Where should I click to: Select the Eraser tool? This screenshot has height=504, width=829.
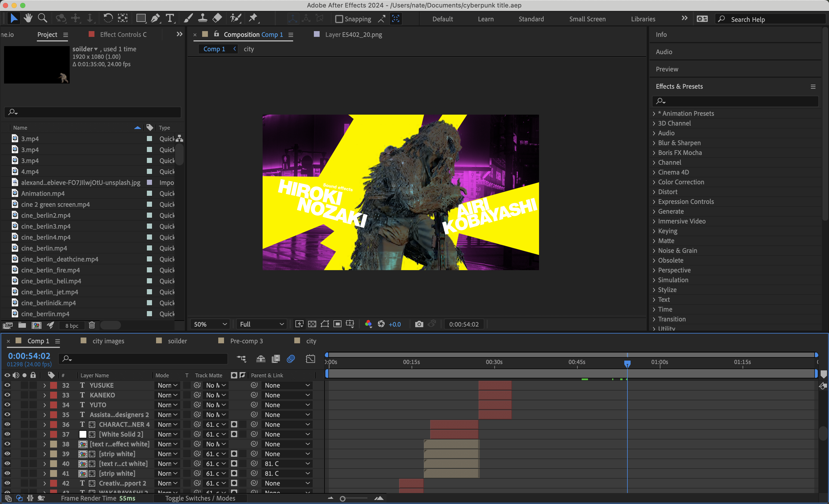click(217, 18)
